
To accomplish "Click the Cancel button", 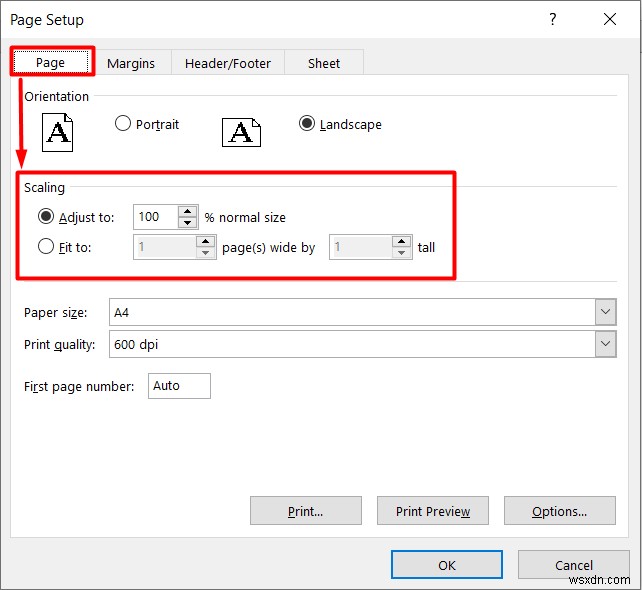I will point(574,565).
